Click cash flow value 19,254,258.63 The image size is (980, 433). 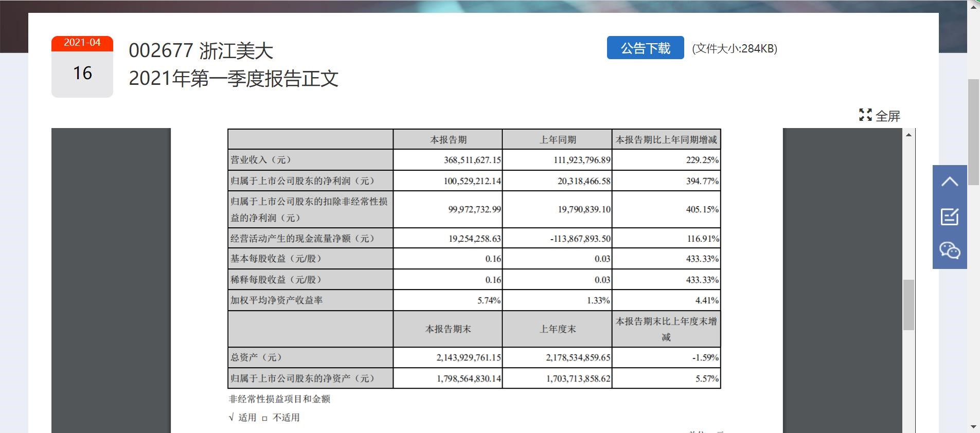pyautogui.click(x=474, y=239)
